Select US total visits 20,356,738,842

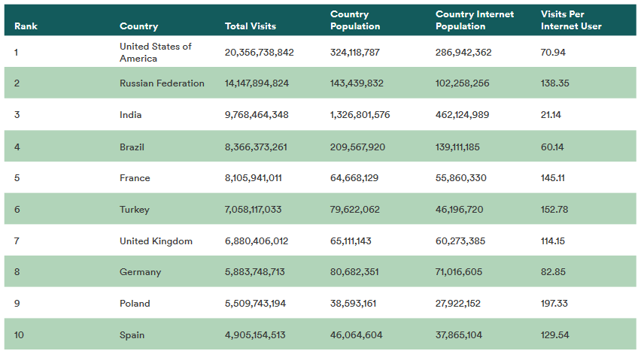tap(260, 53)
